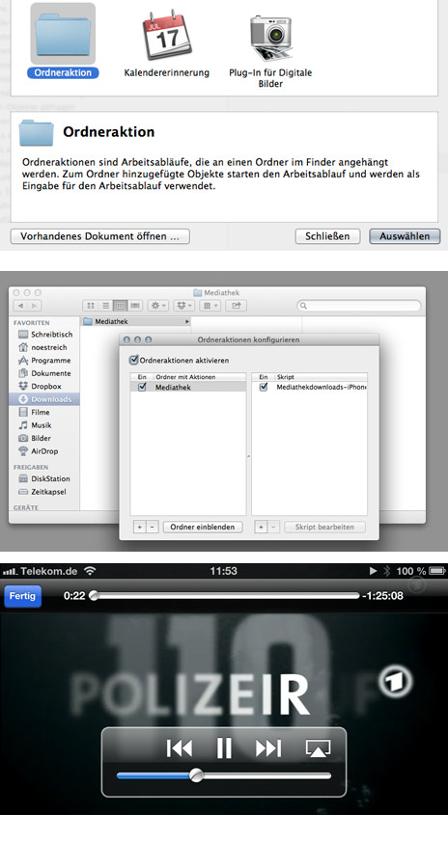Viewport: 448px width, 868px height.
Task: Go back in Finder with the back arrow
Action: click(x=20, y=306)
